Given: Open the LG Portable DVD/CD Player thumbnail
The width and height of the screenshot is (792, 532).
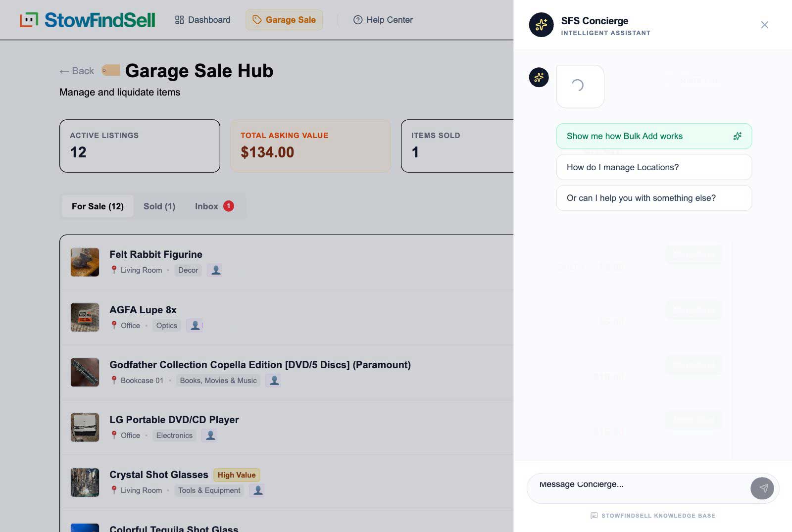Looking at the screenshot, I should tap(85, 427).
